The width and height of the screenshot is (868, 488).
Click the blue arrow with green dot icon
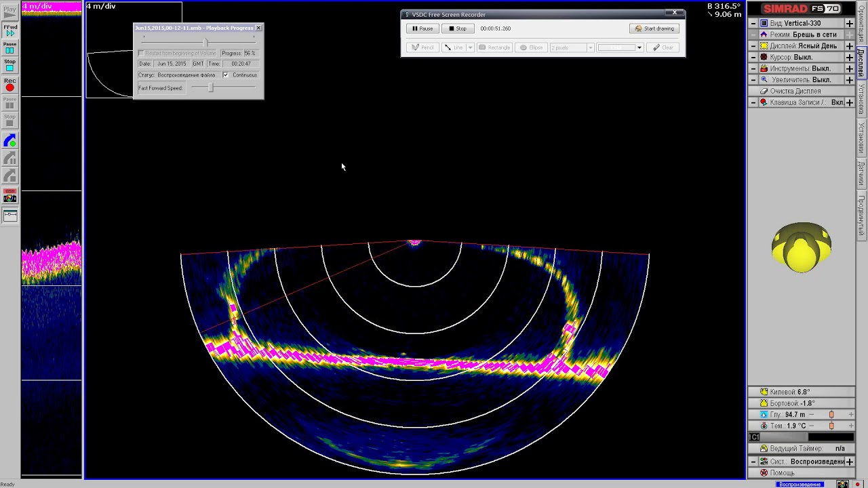pyautogui.click(x=10, y=141)
